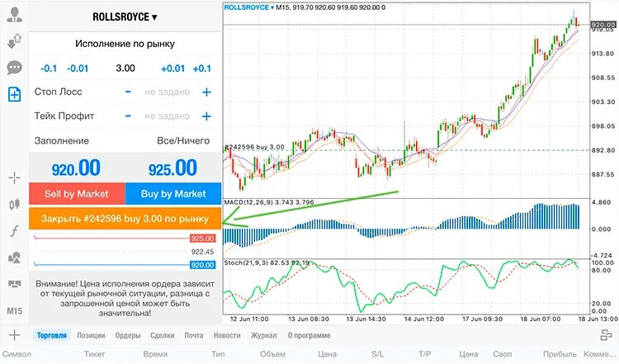Decrease volume by 0.01
The width and height of the screenshot is (619, 364).
(x=78, y=69)
